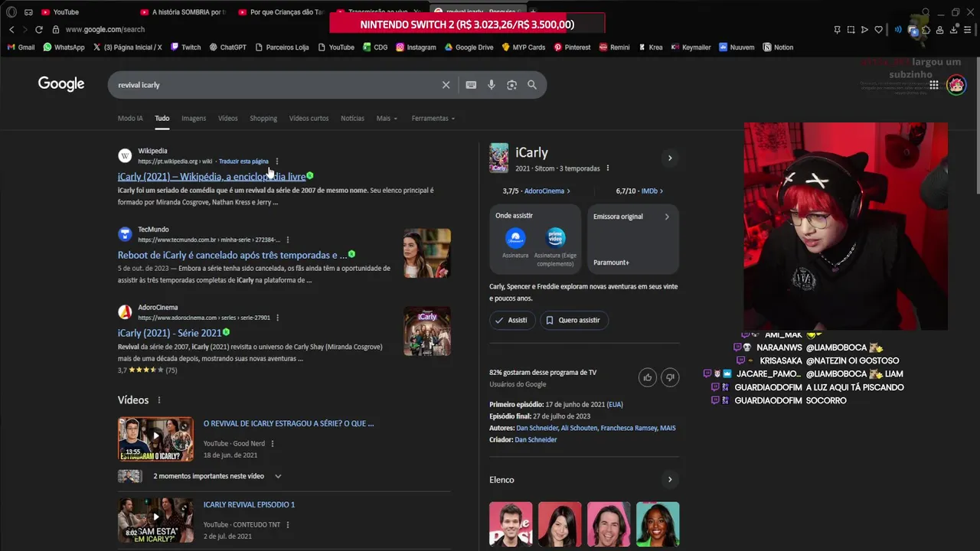This screenshot has height=551, width=980.
Task: Open the Google account avatar
Action: click(956, 85)
